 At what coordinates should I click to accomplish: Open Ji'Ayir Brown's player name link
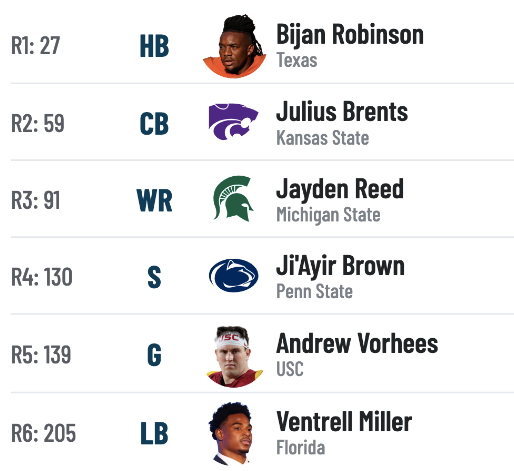tap(341, 266)
